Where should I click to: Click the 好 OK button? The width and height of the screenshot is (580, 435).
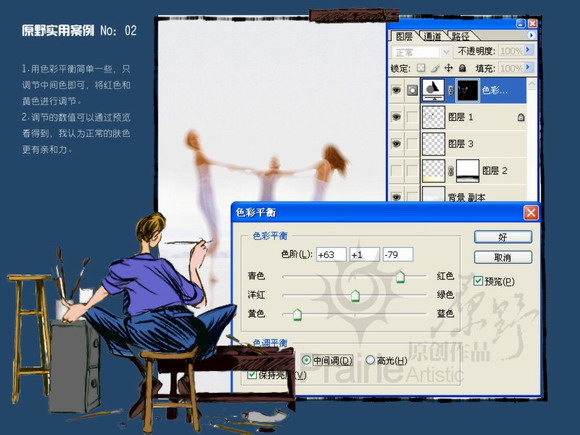pyautogui.click(x=503, y=237)
